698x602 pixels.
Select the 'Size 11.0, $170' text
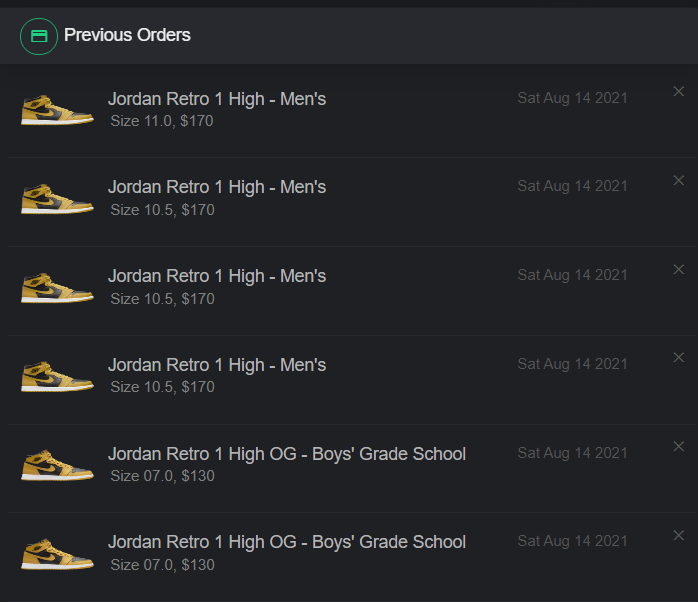tap(162, 121)
